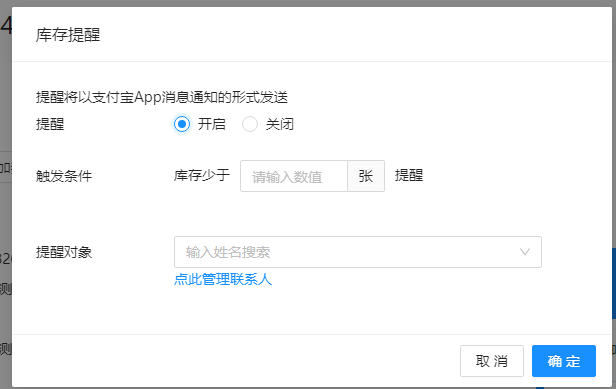Select the 关闭 radio button

(250, 124)
